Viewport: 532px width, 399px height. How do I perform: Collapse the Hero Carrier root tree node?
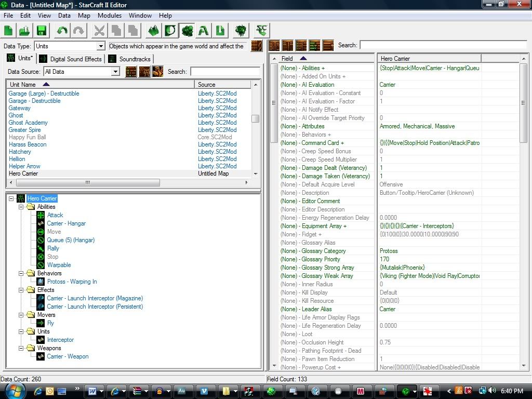[11, 198]
